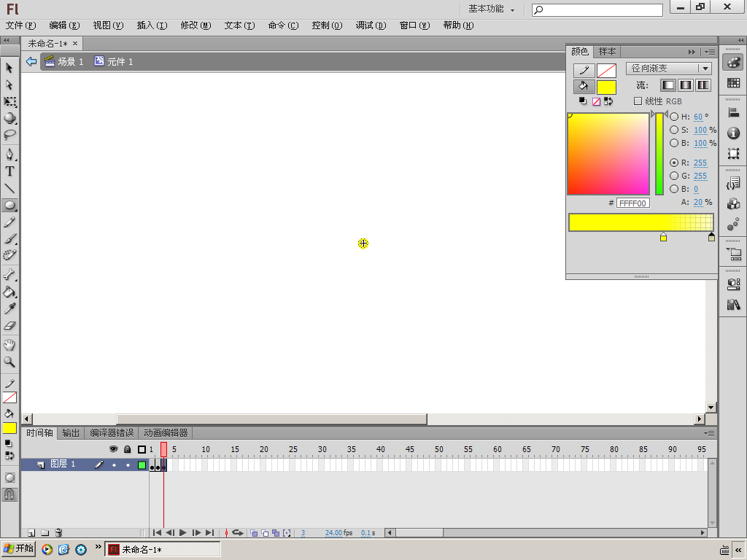Toggle visibility dot of 图层 1
This screenshot has width=747, height=560.
click(114, 464)
